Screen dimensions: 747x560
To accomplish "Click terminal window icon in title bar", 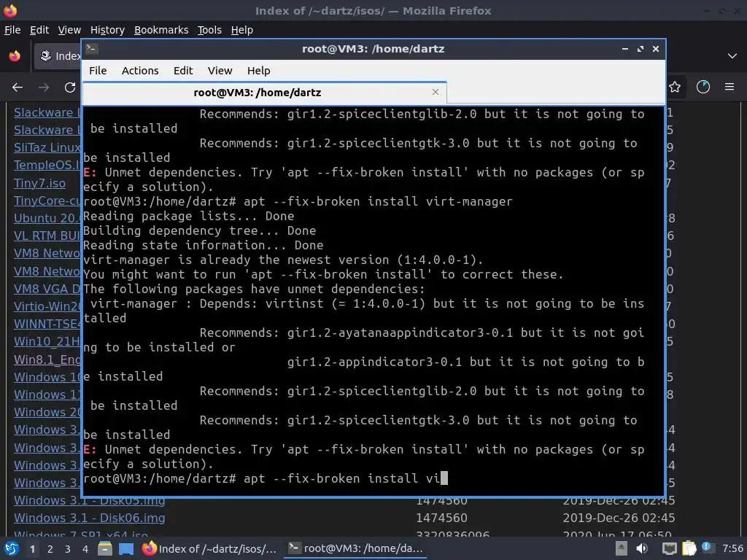I will coord(92,49).
